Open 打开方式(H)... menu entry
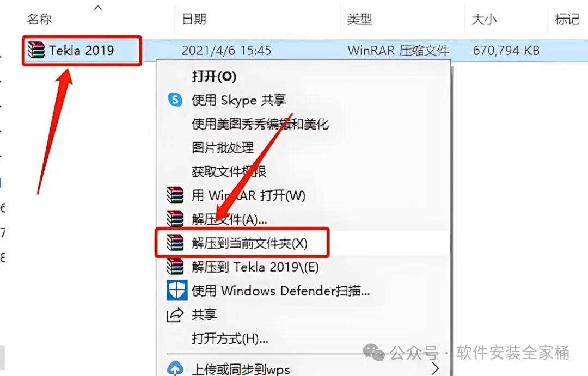The width and height of the screenshot is (588, 376). (230, 338)
